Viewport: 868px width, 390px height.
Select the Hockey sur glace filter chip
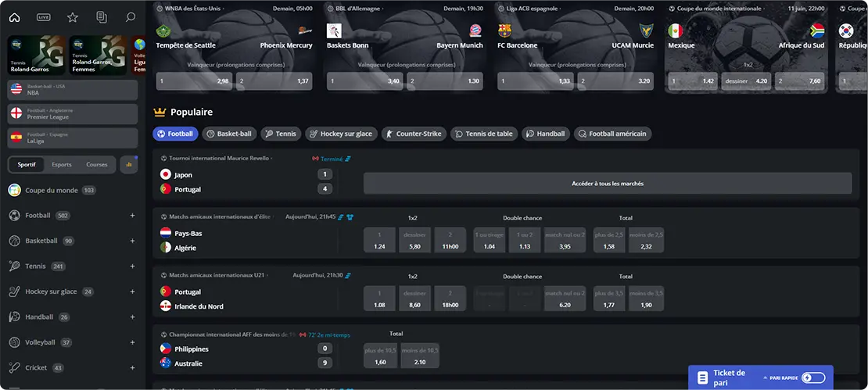tap(342, 134)
